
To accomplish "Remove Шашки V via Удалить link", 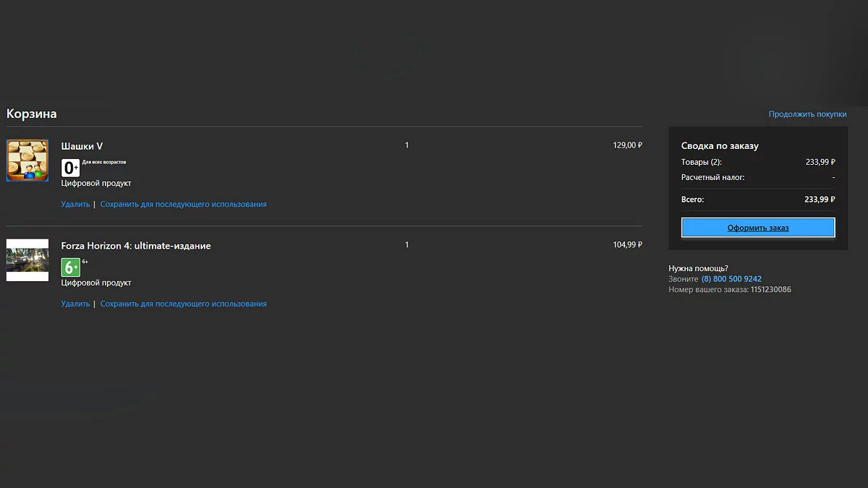I will [x=75, y=205].
